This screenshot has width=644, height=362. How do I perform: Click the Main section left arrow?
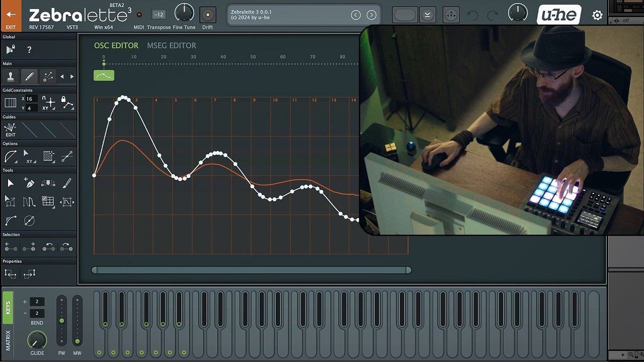[62, 76]
